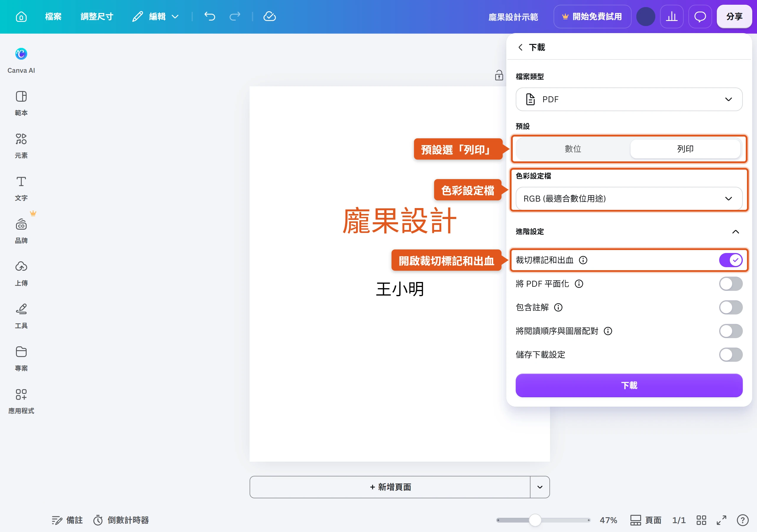This screenshot has height=532, width=757.
Task: Open the PDF file type dropdown
Action: pos(629,99)
